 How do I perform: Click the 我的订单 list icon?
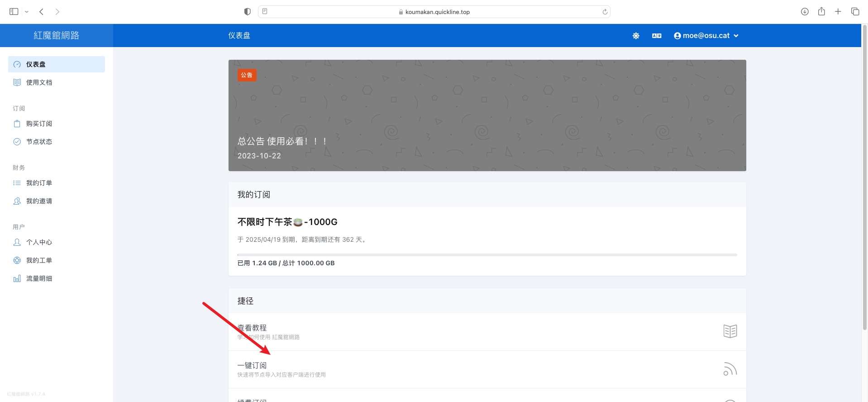(17, 183)
